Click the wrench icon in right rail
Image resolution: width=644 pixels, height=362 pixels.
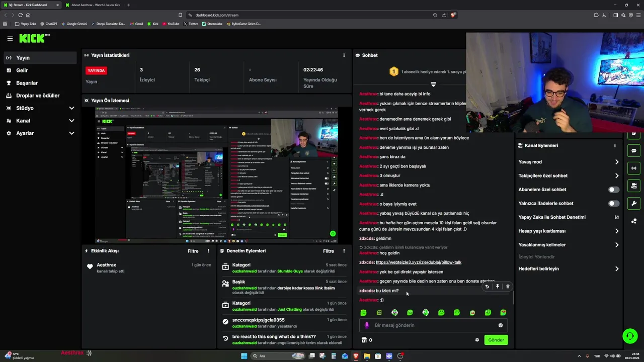pyautogui.click(x=633, y=204)
